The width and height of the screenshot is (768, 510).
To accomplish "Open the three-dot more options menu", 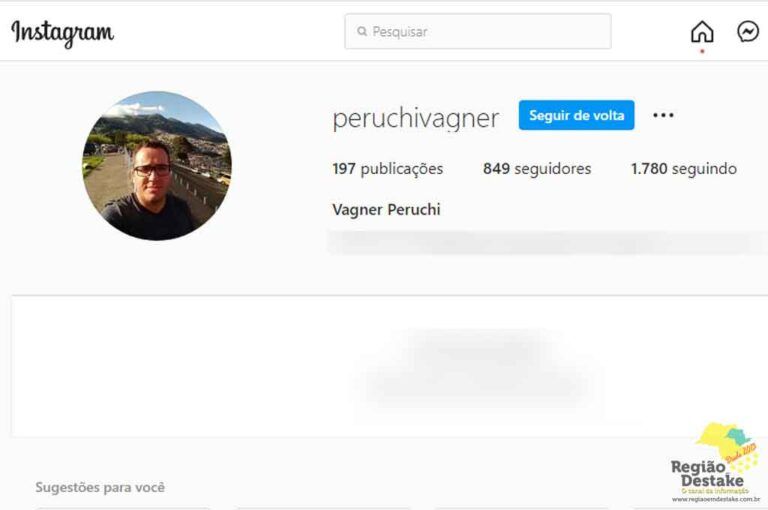I will 663,115.
